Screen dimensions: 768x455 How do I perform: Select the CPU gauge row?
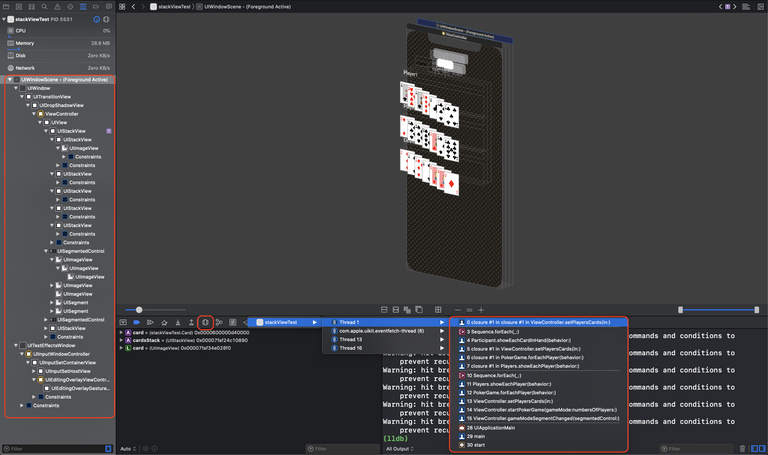[58, 31]
